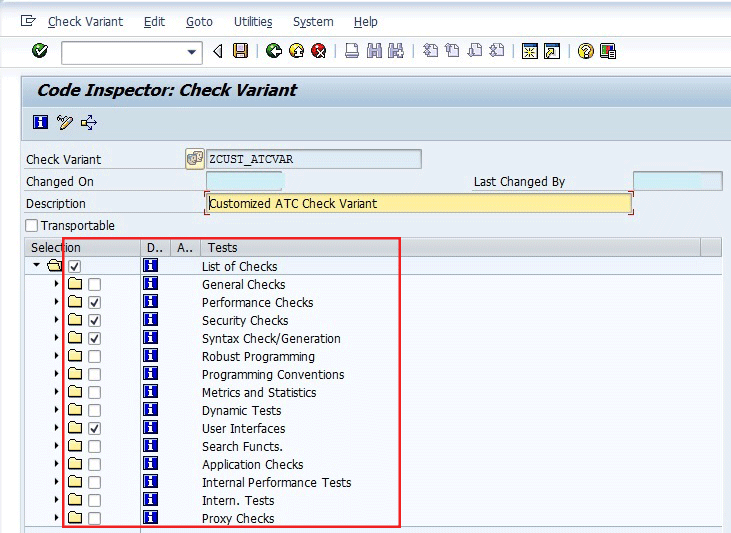Click the Display/Change pencil icon

coord(64,122)
